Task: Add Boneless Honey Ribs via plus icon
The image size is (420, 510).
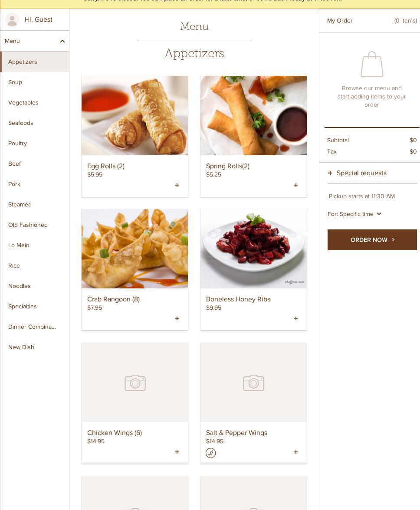Action: [x=296, y=318]
